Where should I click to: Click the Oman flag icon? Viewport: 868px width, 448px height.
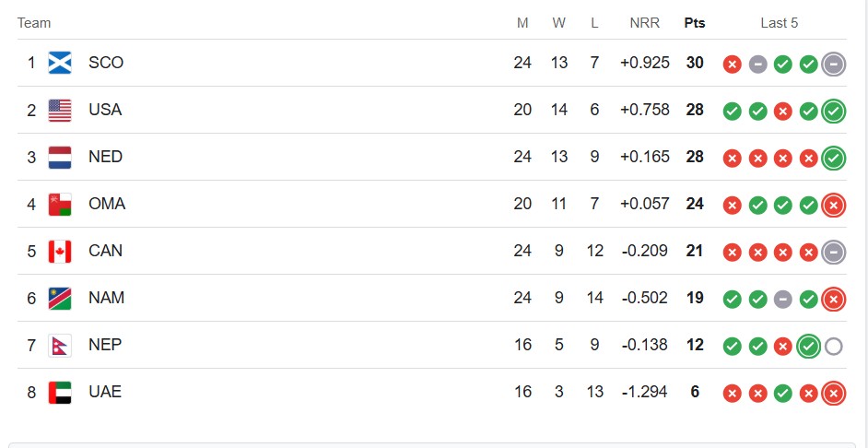point(60,205)
